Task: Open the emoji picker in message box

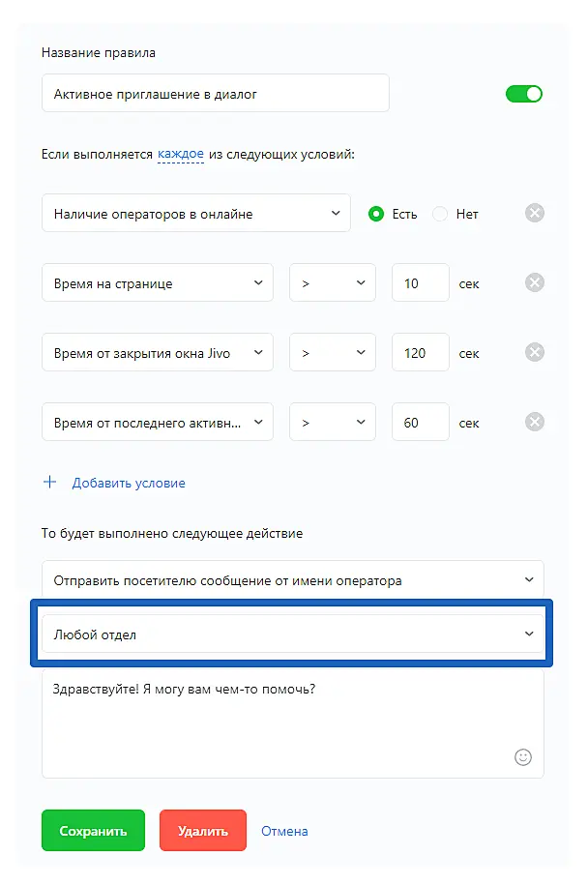Action: click(x=523, y=757)
